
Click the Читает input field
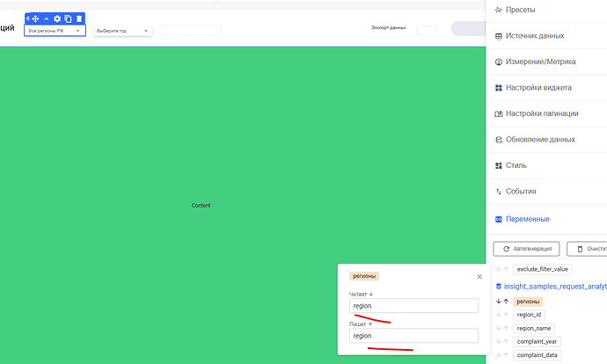click(x=413, y=306)
